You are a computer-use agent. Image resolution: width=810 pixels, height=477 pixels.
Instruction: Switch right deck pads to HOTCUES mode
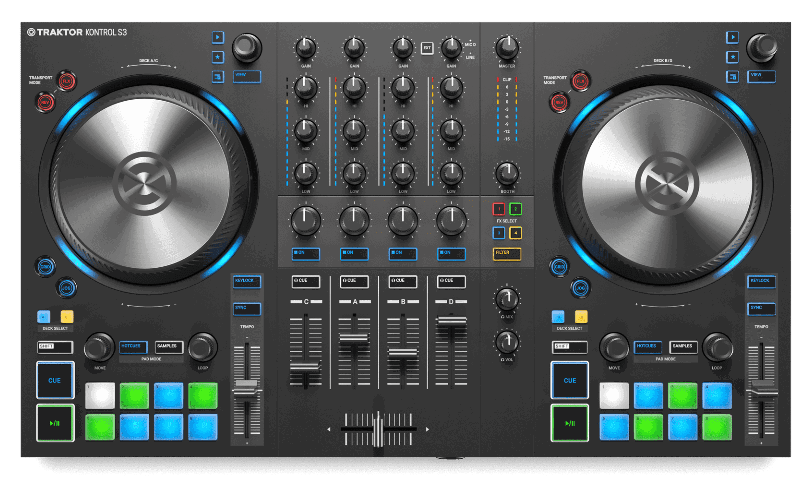click(648, 347)
